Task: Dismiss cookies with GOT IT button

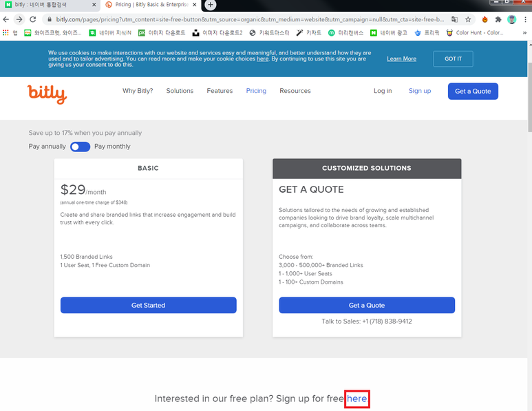Action: [x=453, y=59]
